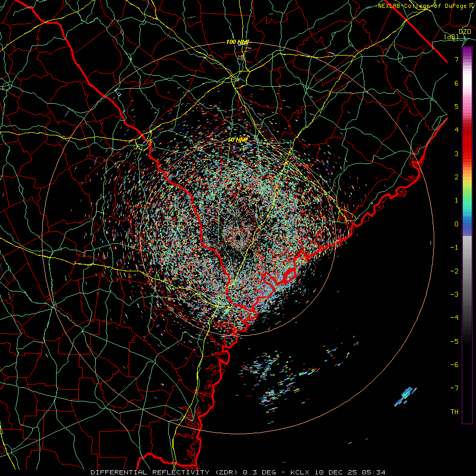
Task: Click the scale value 1 on legend
Action: coord(456,200)
